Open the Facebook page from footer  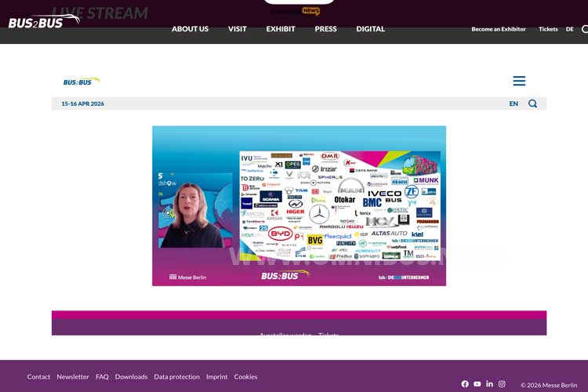(x=465, y=384)
